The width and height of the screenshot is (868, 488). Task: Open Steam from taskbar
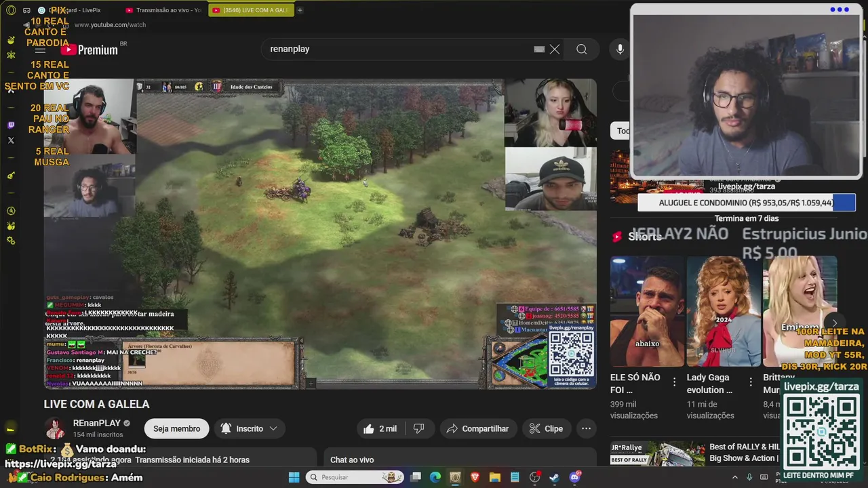pyautogui.click(x=554, y=477)
